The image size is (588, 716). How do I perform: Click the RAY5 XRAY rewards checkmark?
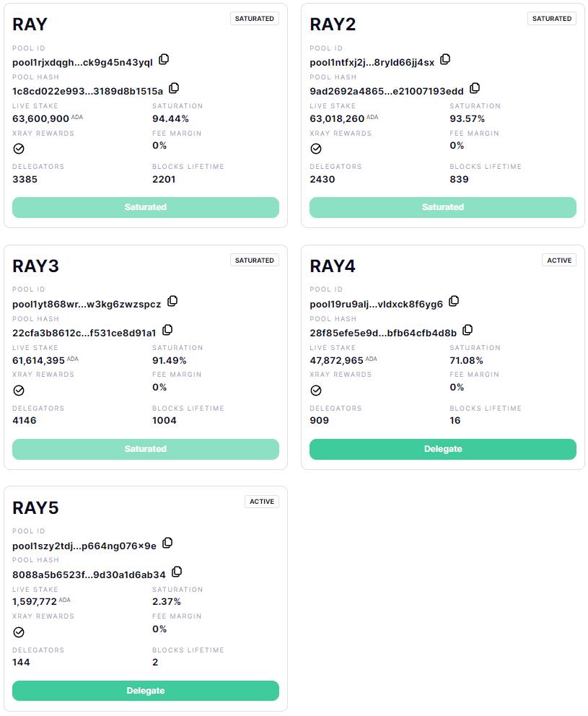19,632
